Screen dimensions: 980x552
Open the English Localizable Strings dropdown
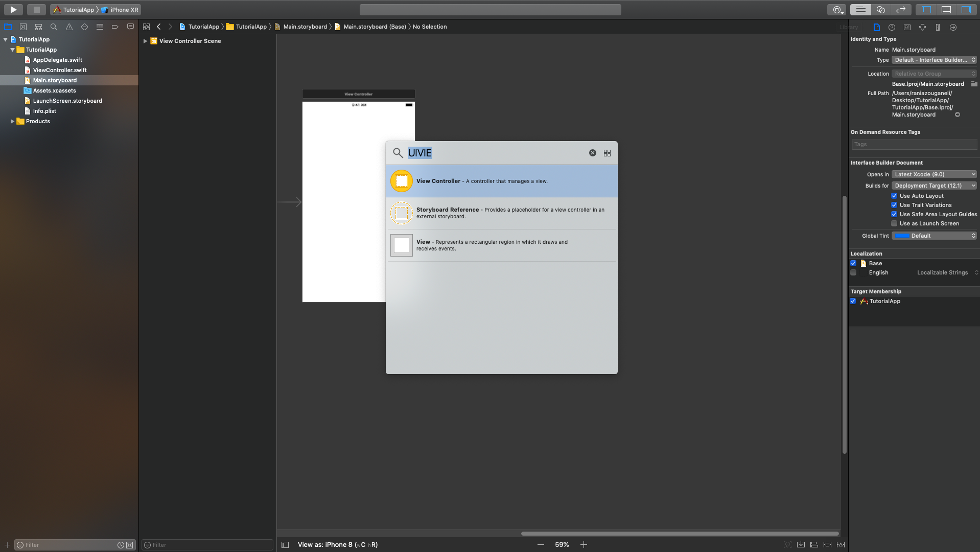tap(947, 272)
